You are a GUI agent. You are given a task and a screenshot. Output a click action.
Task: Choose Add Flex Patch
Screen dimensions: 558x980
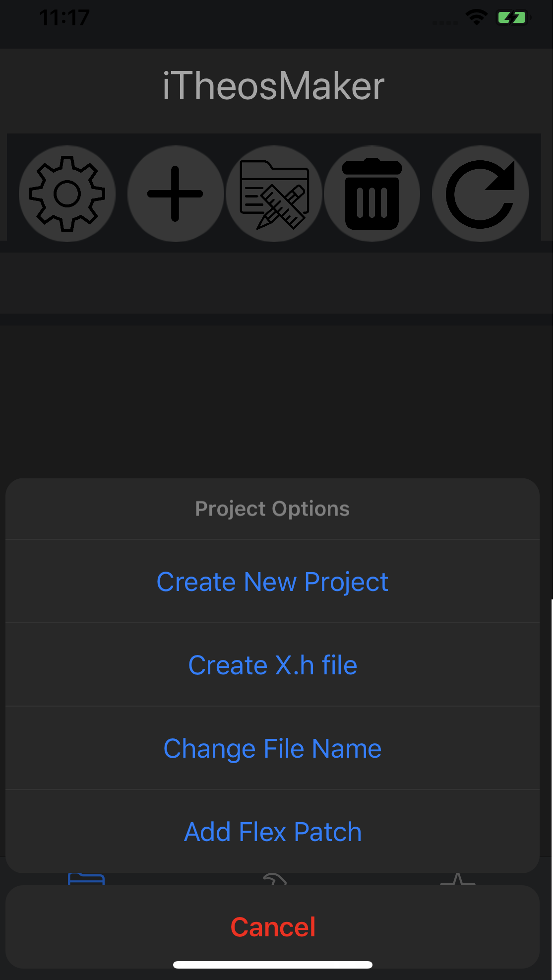pos(272,832)
